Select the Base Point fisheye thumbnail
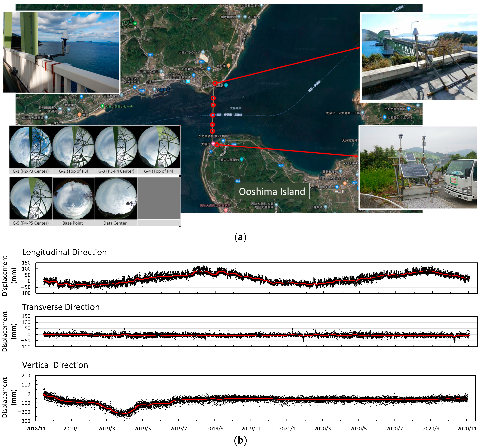This screenshot has height=448, width=480. 73,198
